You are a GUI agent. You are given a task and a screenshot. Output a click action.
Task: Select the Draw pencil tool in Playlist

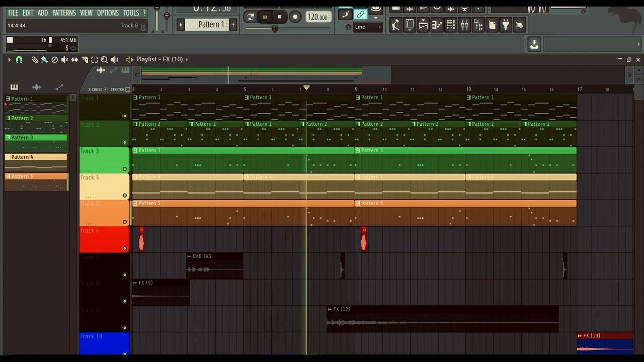35,59
